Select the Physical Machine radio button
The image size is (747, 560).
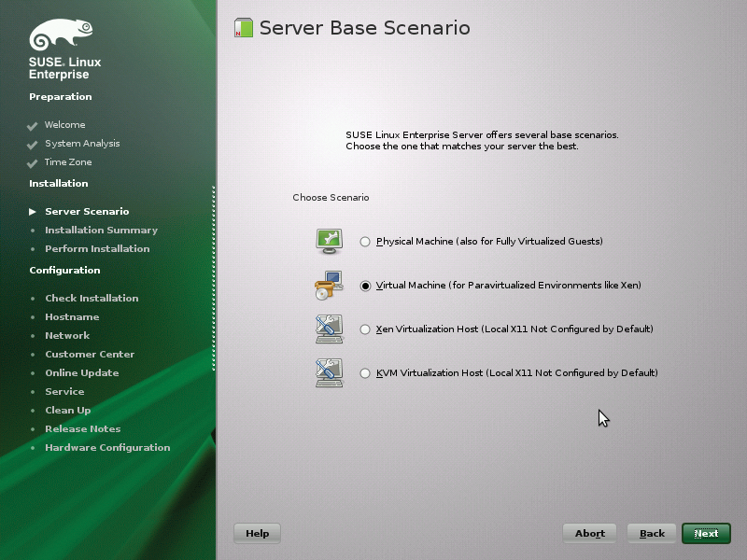pos(365,241)
